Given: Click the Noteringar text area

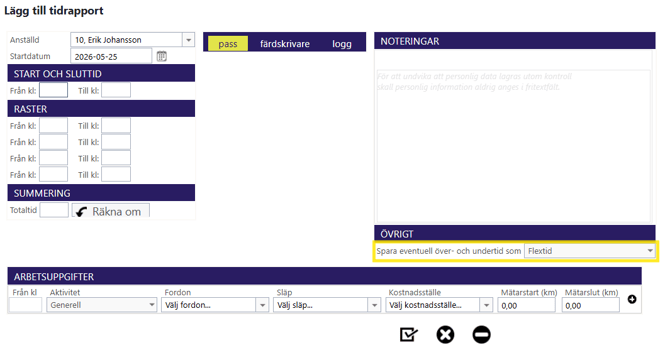Looking at the screenshot, I should tap(514, 146).
